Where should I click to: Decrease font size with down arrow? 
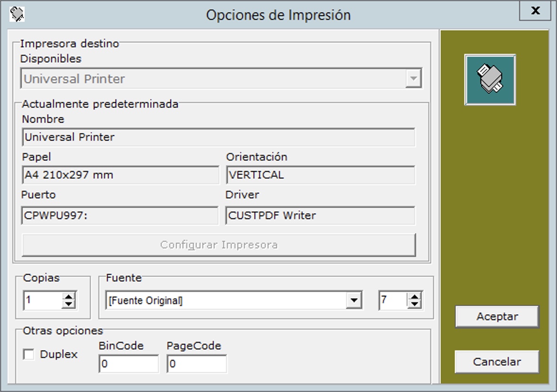pyautogui.click(x=415, y=305)
